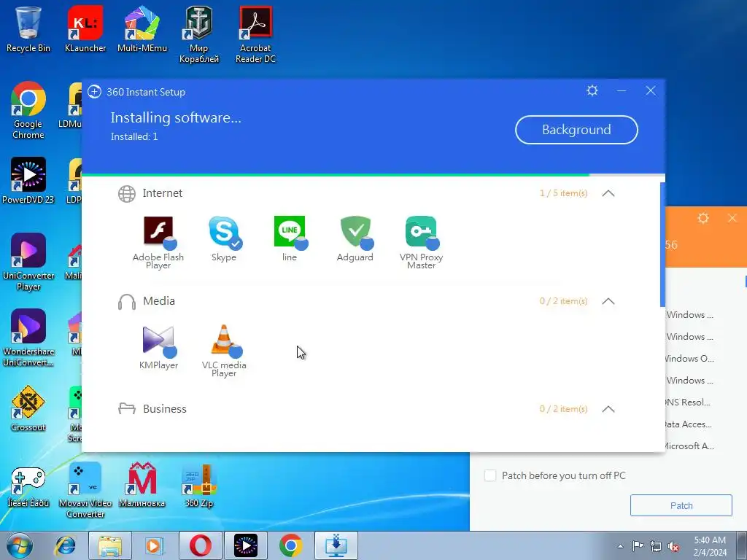This screenshot has height=560, width=747.
Task: Click the KMPlayer icon under Media
Action: coord(158,340)
